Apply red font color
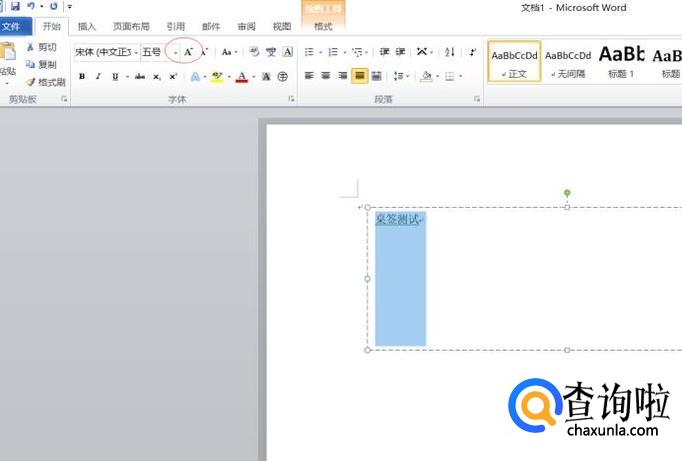The height and width of the screenshot is (461, 682). (242, 77)
